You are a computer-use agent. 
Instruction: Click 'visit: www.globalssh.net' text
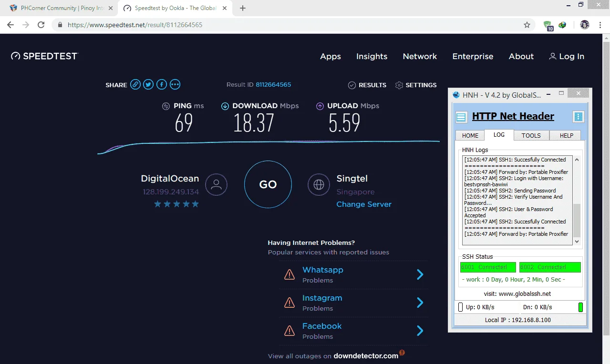click(517, 293)
